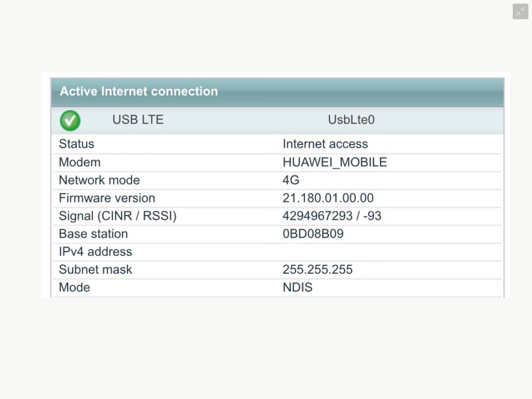Click the Network mode label

tap(99, 180)
